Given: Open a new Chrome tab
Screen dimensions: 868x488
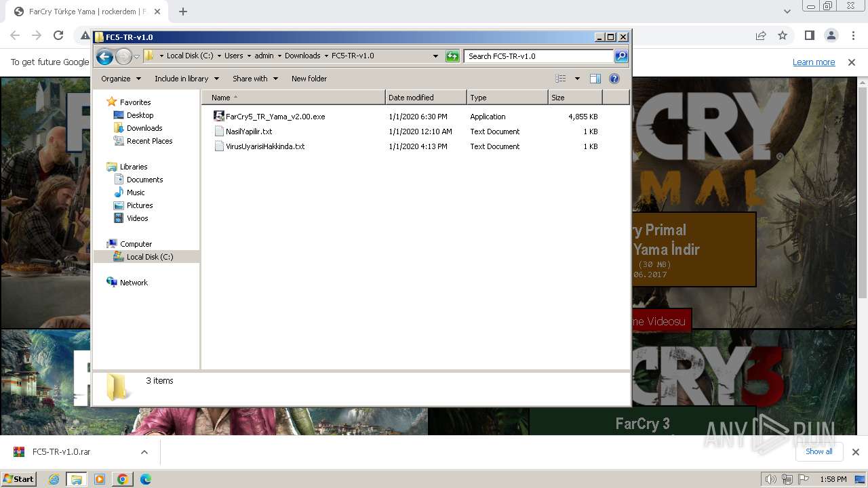Looking at the screenshot, I should click(183, 12).
